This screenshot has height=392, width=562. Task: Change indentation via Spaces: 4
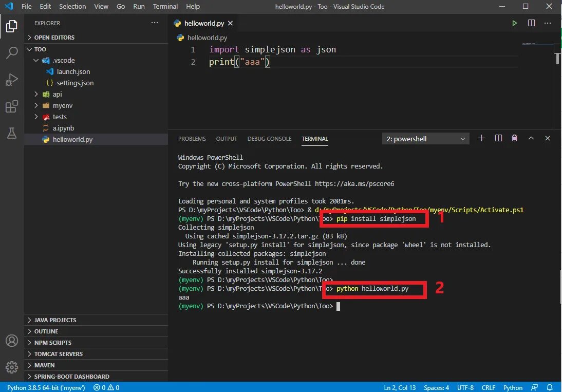(x=436, y=388)
